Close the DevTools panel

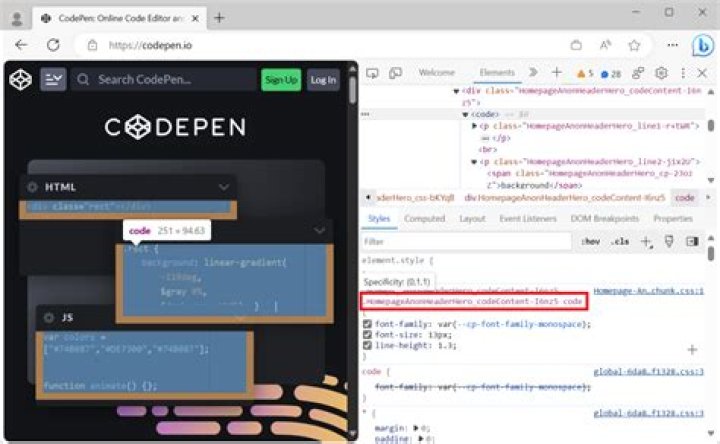tap(702, 73)
